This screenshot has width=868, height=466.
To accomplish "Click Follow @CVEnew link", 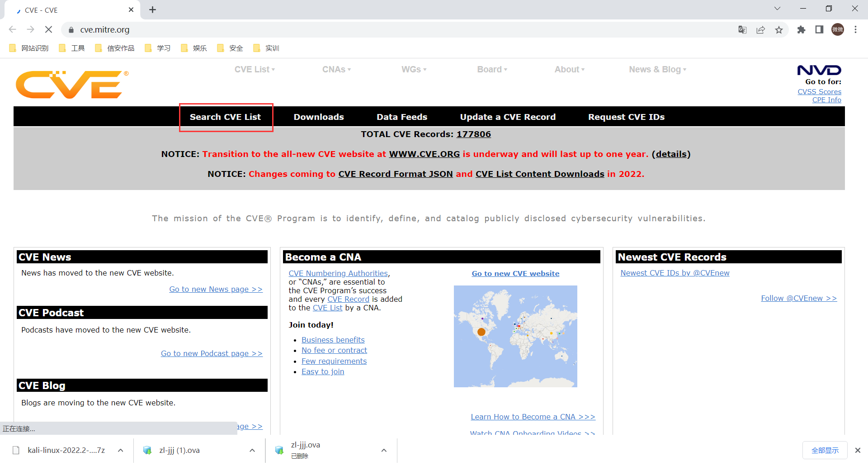I will coord(799,299).
